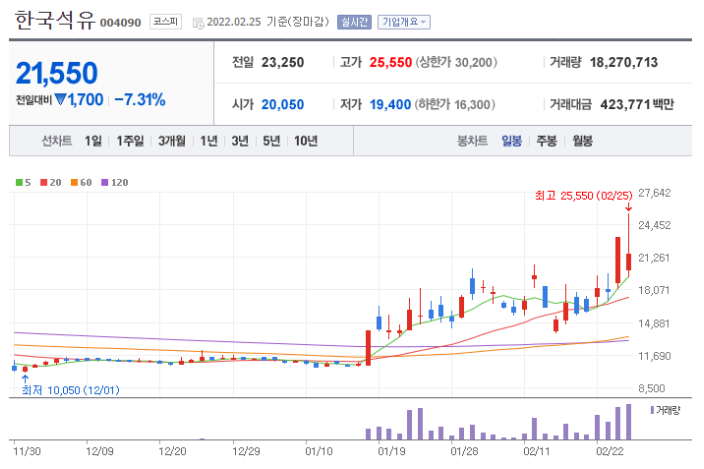The width and height of the screenshot is (704, 469).
Task: Click the 12/20 date axis label
Action: 172,451
